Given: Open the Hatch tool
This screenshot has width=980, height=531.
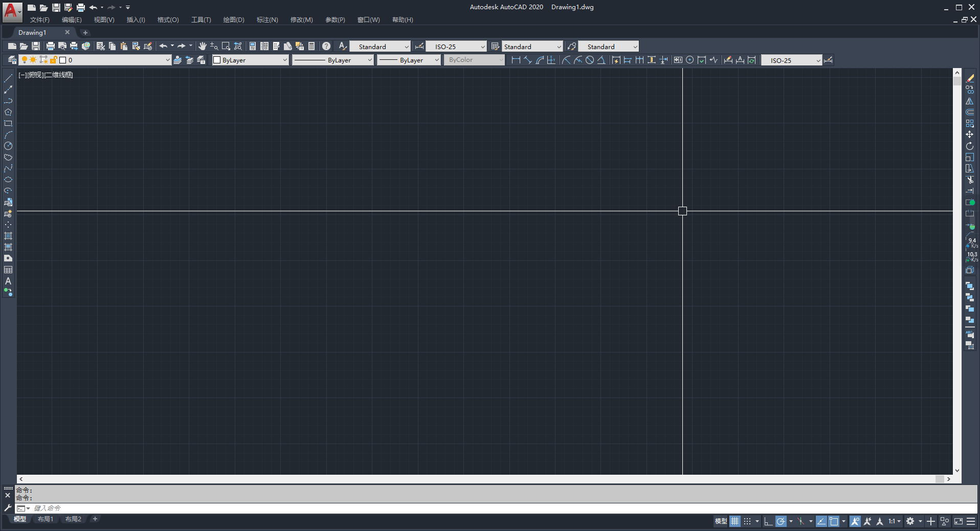Looking at the screenshot, I should [x=8, y=236].
